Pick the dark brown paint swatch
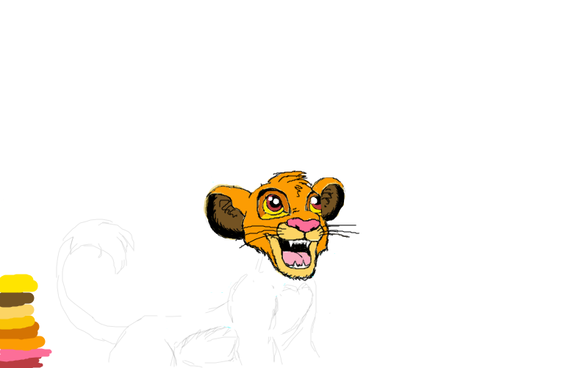 (16, 299)
